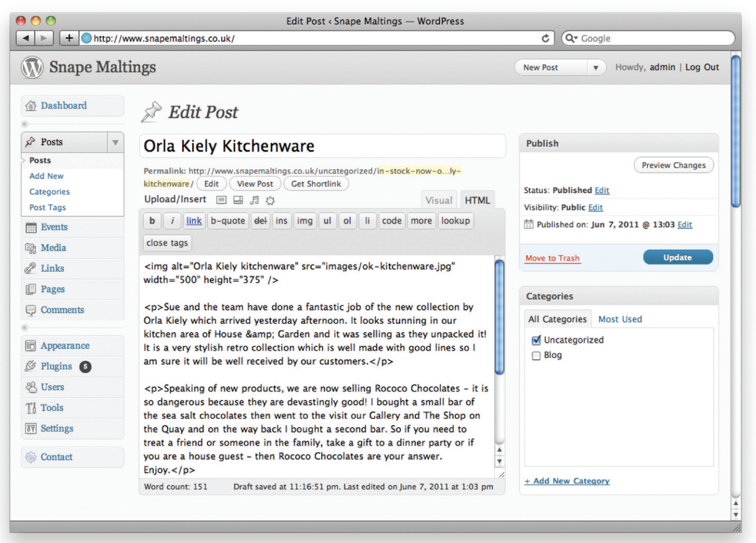Insert a link with link quicktag
756x543 pixels.
(194, 221)
